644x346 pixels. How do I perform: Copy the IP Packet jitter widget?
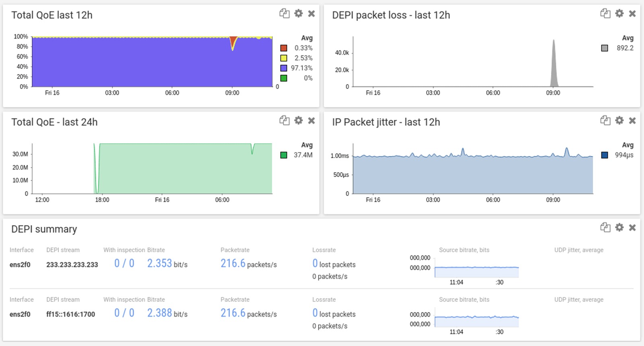pos(605,120)
